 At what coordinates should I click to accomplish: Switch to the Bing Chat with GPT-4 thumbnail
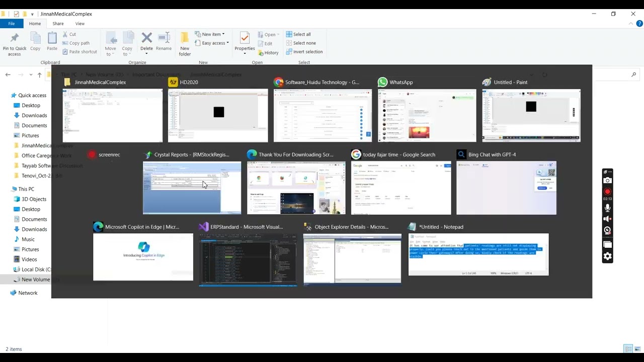click(506, 183)
